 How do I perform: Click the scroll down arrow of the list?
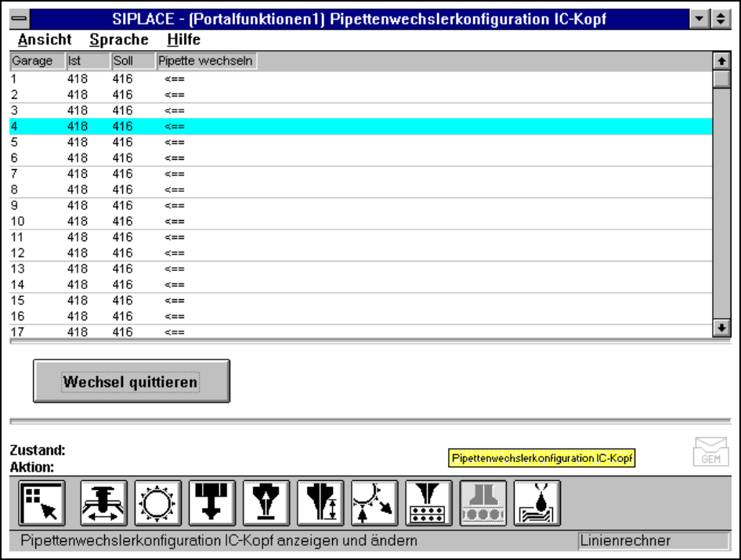click(x=721, y=329)
